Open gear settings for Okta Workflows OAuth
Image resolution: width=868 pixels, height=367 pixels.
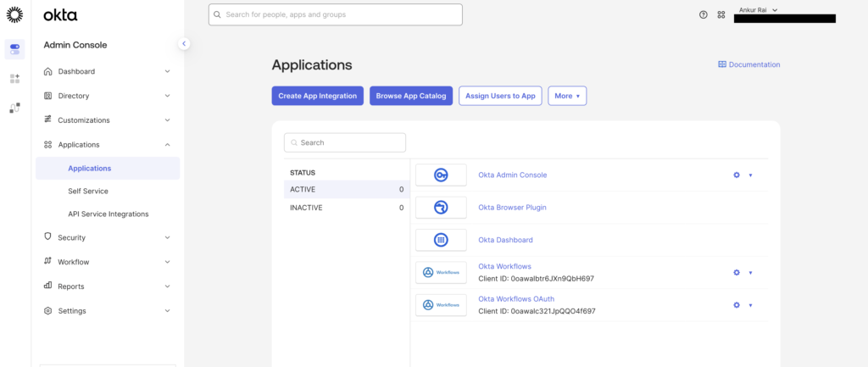[737, 305]
